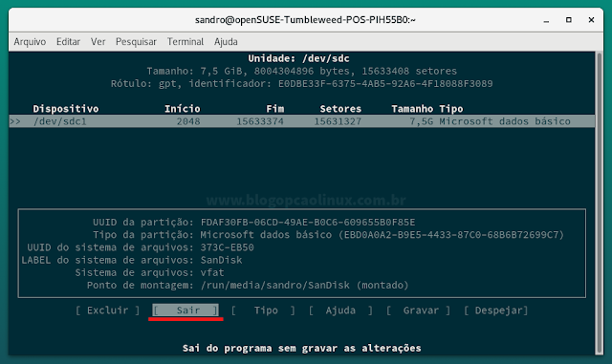Screen dimensions: 612x364
Task: Select the Tipo option in cfdisk
Action: 264,310
